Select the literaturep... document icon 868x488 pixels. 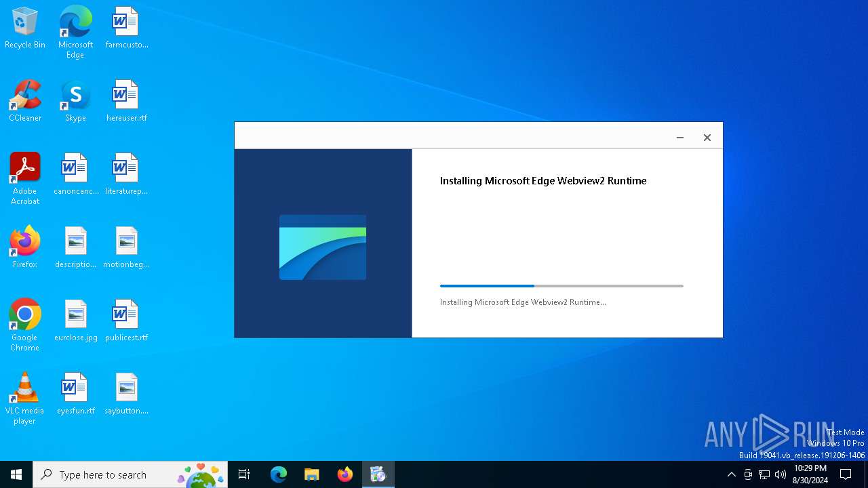click(126, 175)
